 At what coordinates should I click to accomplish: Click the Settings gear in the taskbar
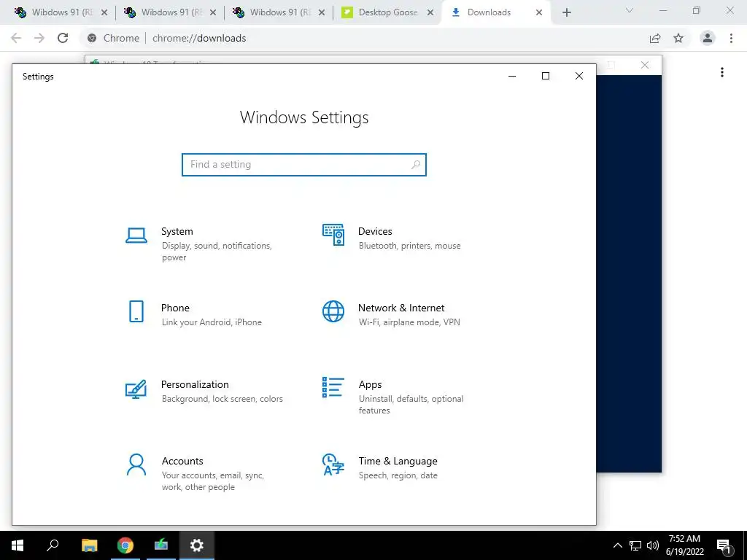point(197,545)
